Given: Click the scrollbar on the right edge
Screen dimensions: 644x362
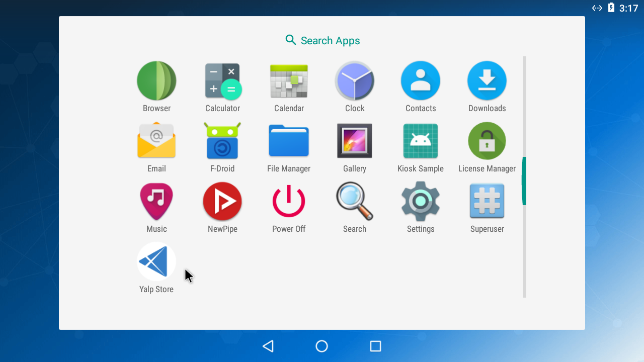Looking at the screenshot, I should tap(525, 181).
